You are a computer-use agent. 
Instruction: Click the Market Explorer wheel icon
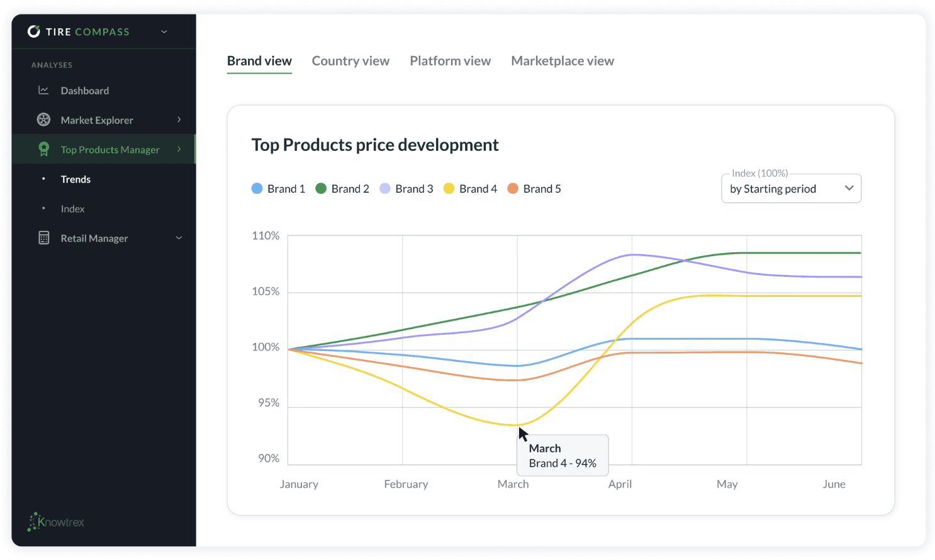click(43, 120)
